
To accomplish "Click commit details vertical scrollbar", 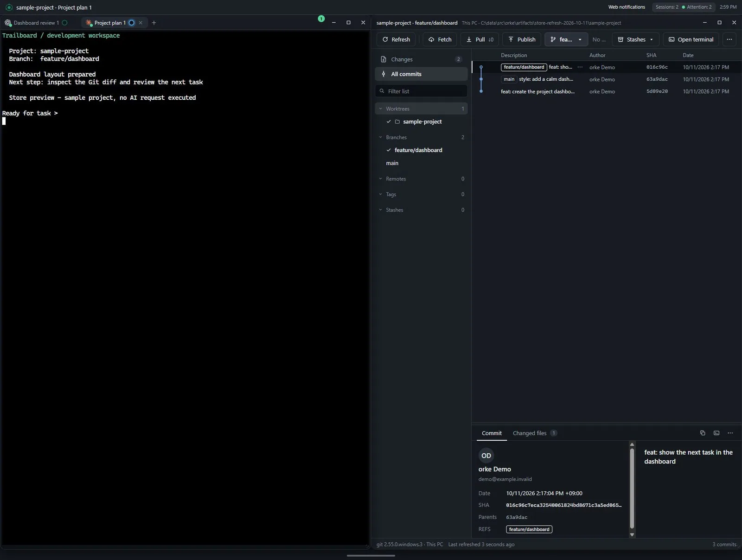I will click(x=632, y=489).
